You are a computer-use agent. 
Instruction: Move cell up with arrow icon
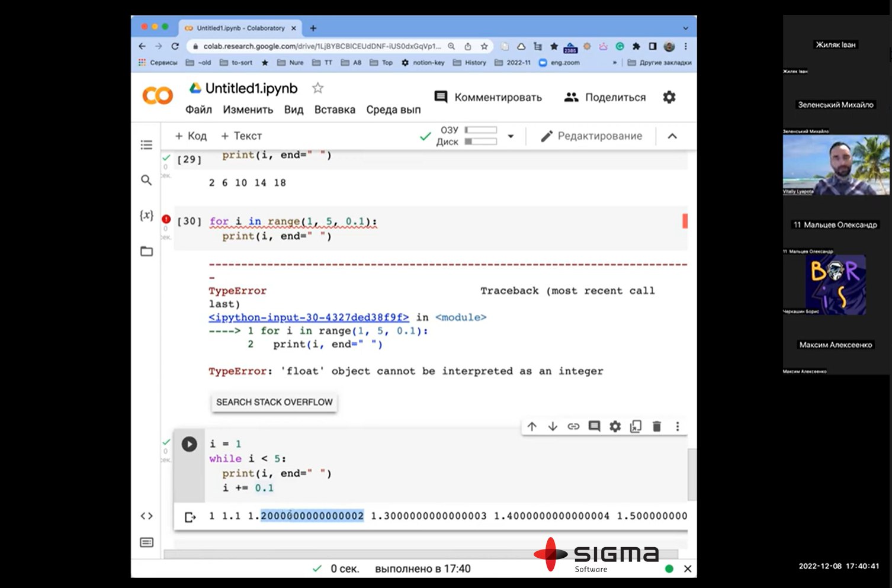click(x=532, y=426)
